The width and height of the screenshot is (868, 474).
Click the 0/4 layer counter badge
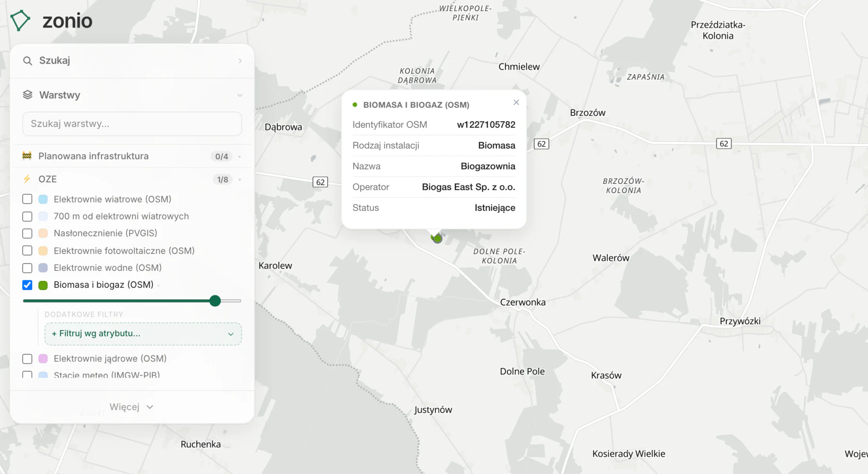221,156
